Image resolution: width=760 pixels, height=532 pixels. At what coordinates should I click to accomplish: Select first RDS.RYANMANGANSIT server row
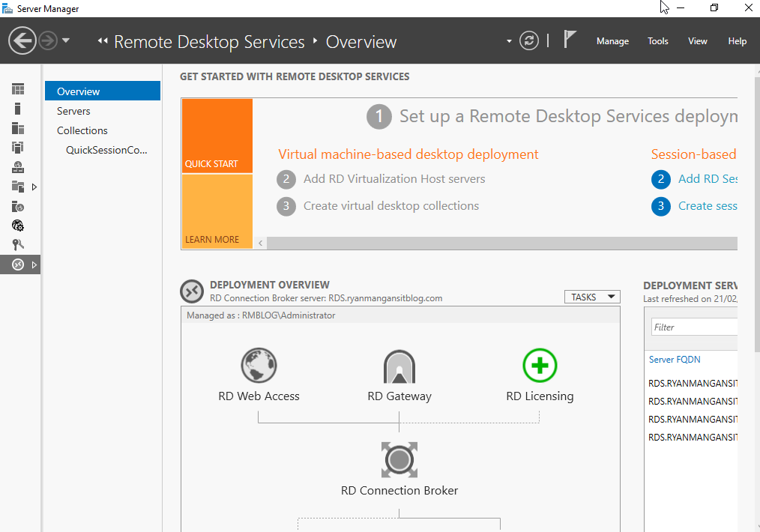pyautogui.click(x=693, y=383)
